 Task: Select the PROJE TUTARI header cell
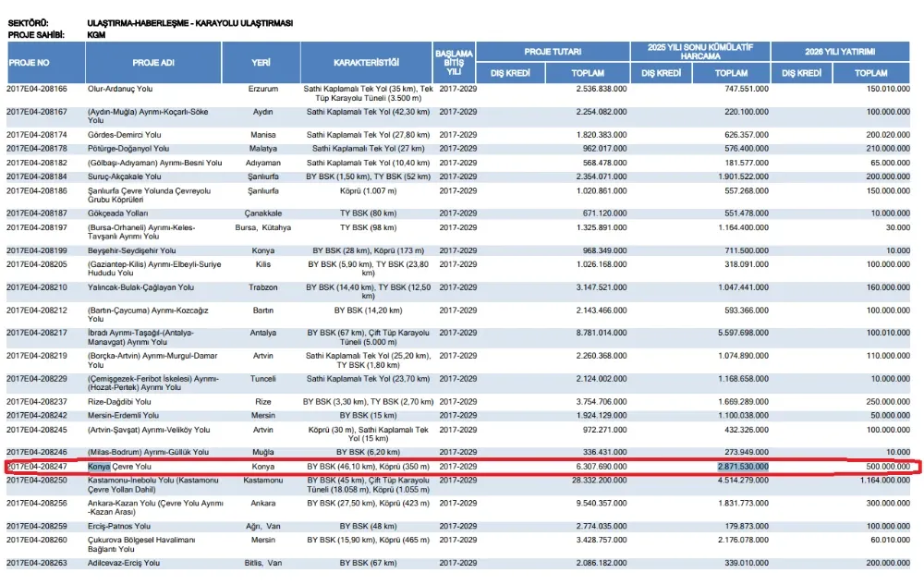553,52
